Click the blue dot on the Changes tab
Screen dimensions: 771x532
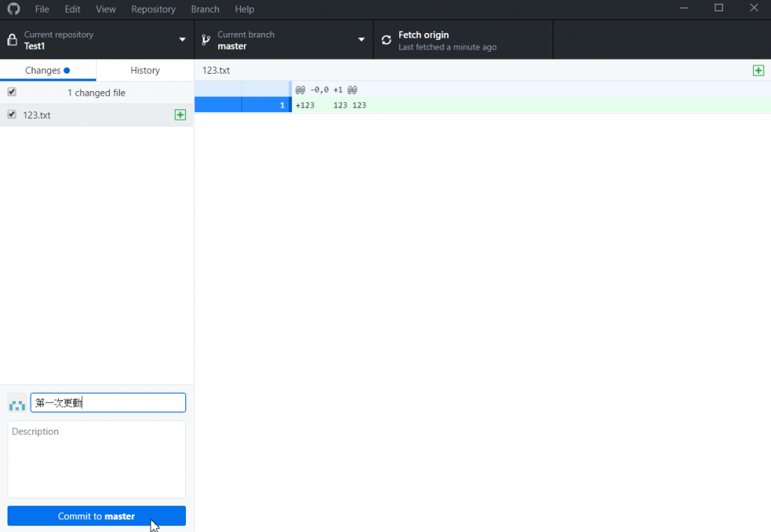(67, 70)
